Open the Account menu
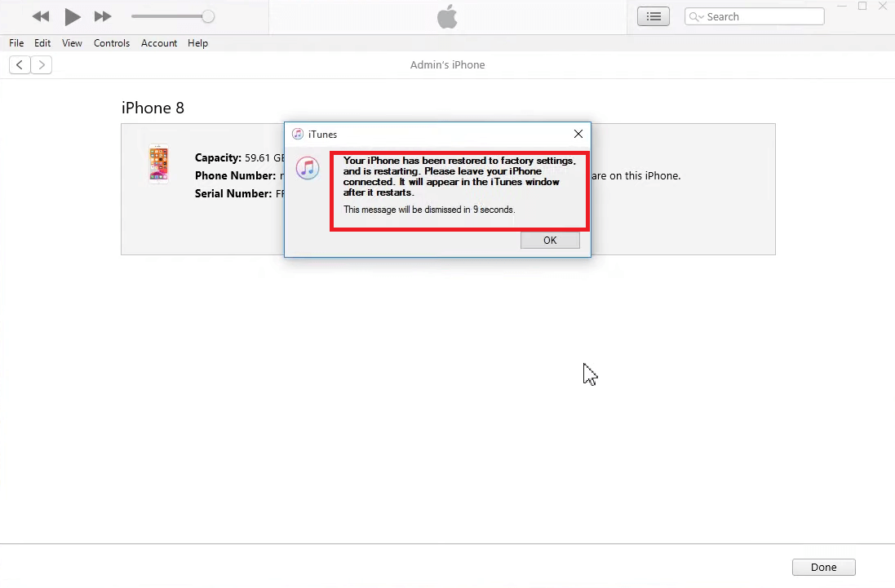The width and height of the screenshot is (895, 588). click(x=159, y=43)
